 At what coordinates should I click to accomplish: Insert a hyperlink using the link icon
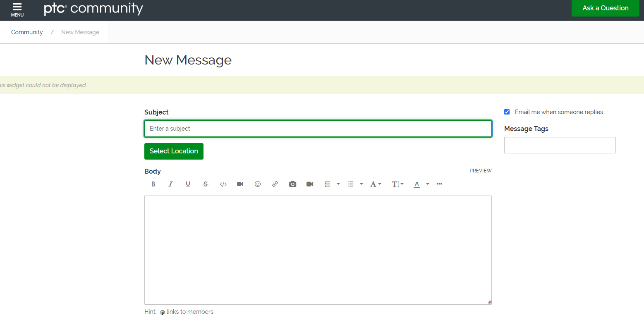(275, 184)
